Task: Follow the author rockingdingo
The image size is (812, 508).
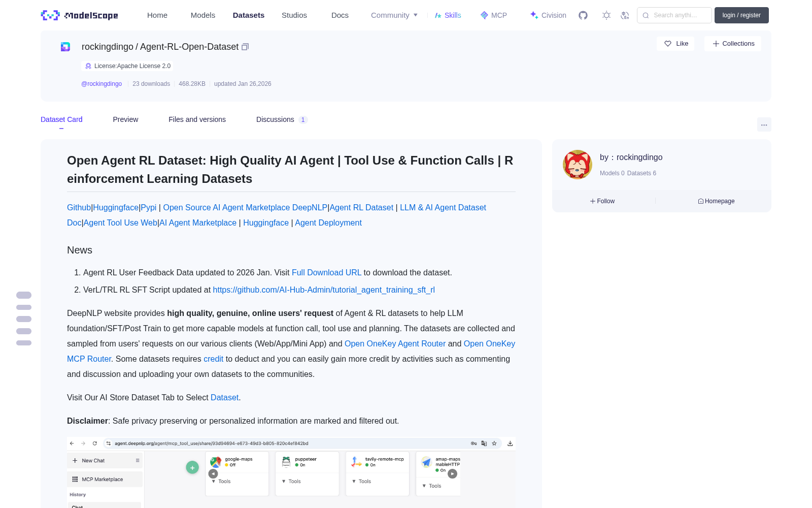Action: (602, 201)
